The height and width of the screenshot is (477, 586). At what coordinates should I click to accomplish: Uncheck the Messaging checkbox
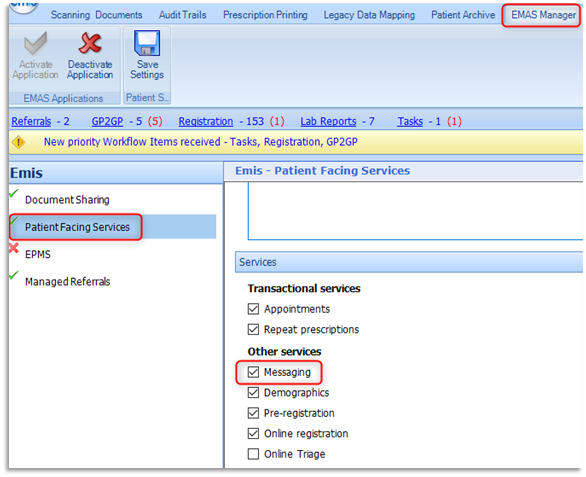pyautogui.click(x=253, y=372)
